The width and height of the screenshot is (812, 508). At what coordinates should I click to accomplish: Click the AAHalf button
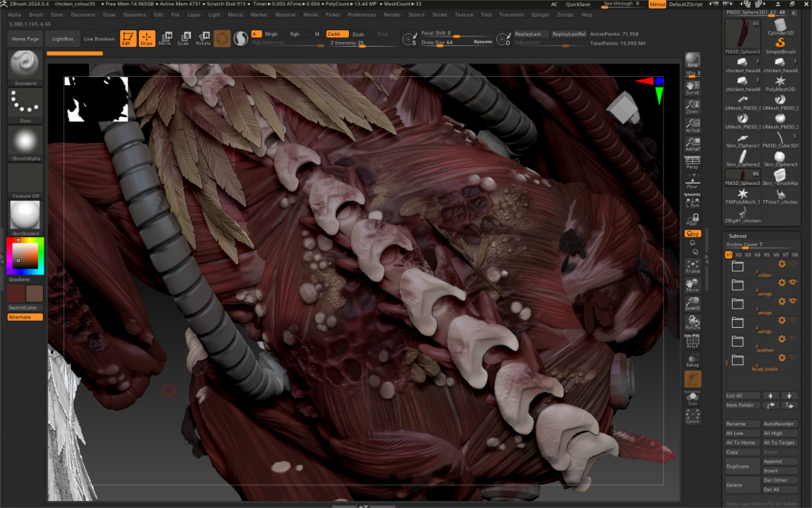point(692,144)
